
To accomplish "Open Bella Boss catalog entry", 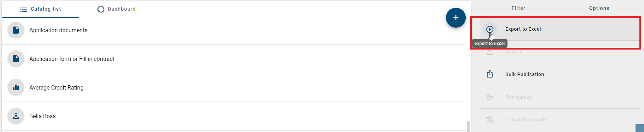I will click(234, 116).
